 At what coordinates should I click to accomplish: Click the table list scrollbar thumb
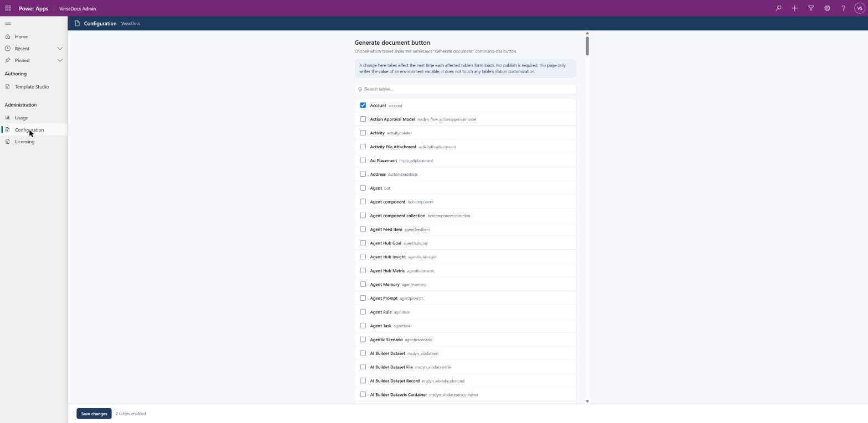pos(587,45)
